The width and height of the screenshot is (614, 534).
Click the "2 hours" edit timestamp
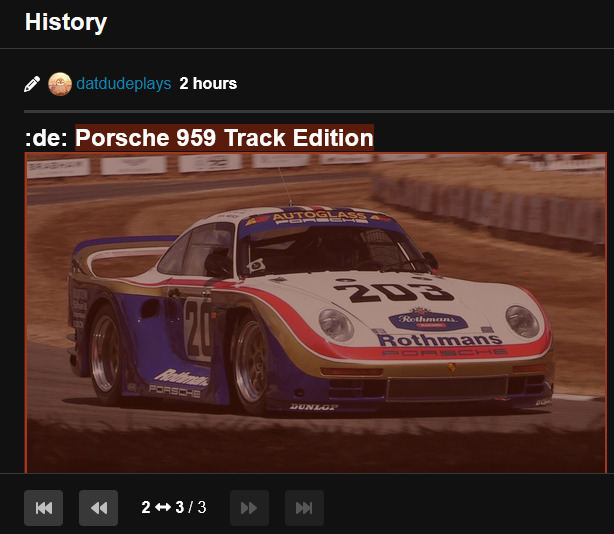[x=208, y=84]
